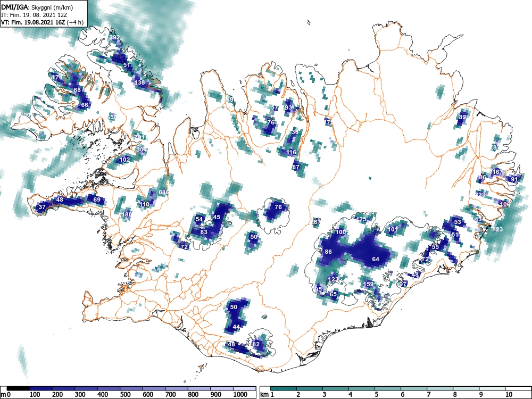Click the '500' label on the metre legend

125,395
